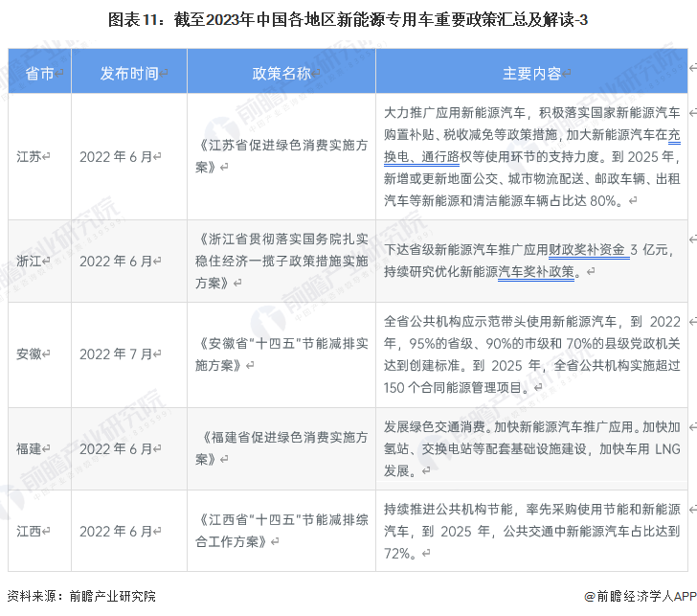
Task: Click the 福建 province cell
Action: point(31,447)
